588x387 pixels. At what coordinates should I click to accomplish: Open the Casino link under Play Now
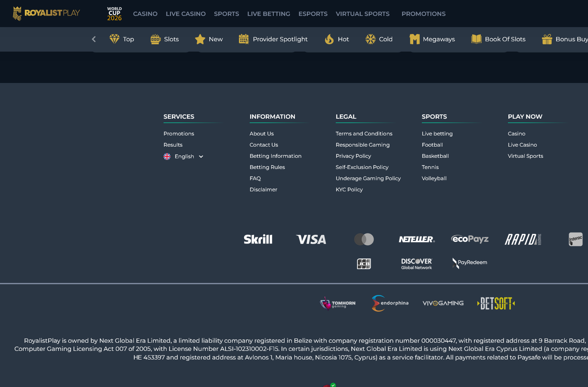click(x=517, y=134)
